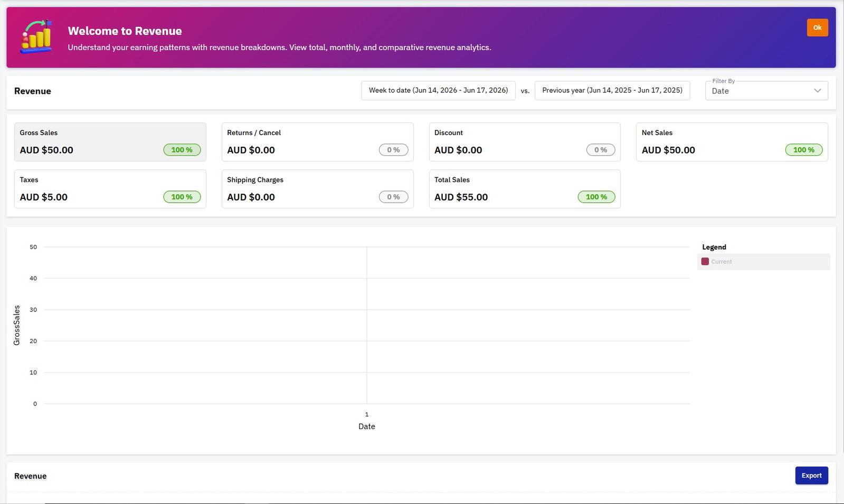Select the Total Sales metric card
The width and height of the screenshot is (844, 504).
point(525,189)
